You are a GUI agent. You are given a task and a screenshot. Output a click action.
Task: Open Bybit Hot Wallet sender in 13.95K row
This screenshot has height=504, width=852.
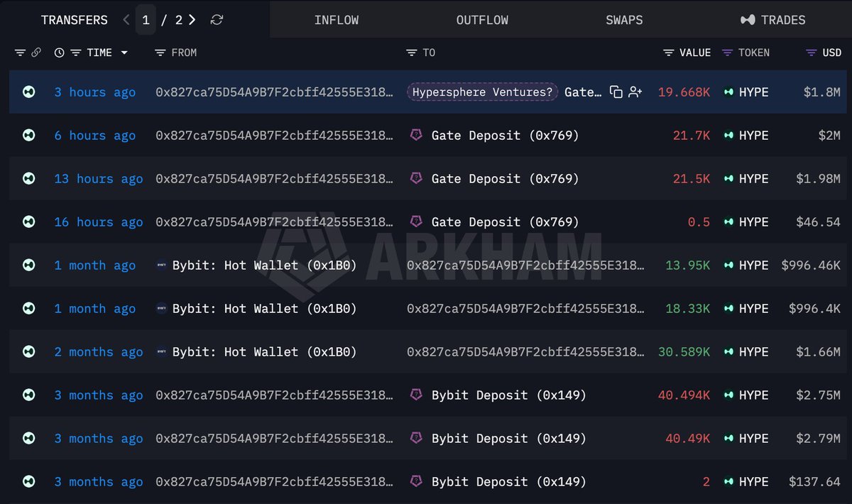(264, 265)
